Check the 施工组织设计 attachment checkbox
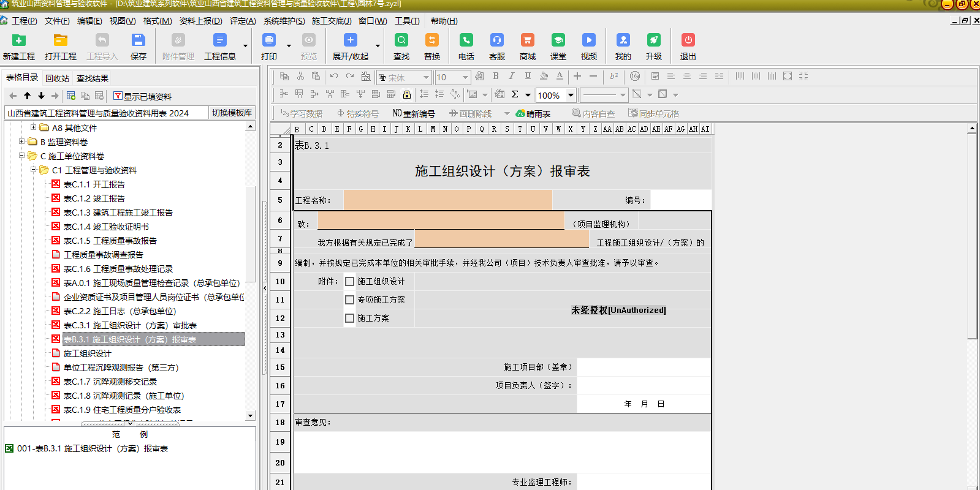The width and height of the screenshot is (980, 490). pyautogui.click(x=350, y=282)
